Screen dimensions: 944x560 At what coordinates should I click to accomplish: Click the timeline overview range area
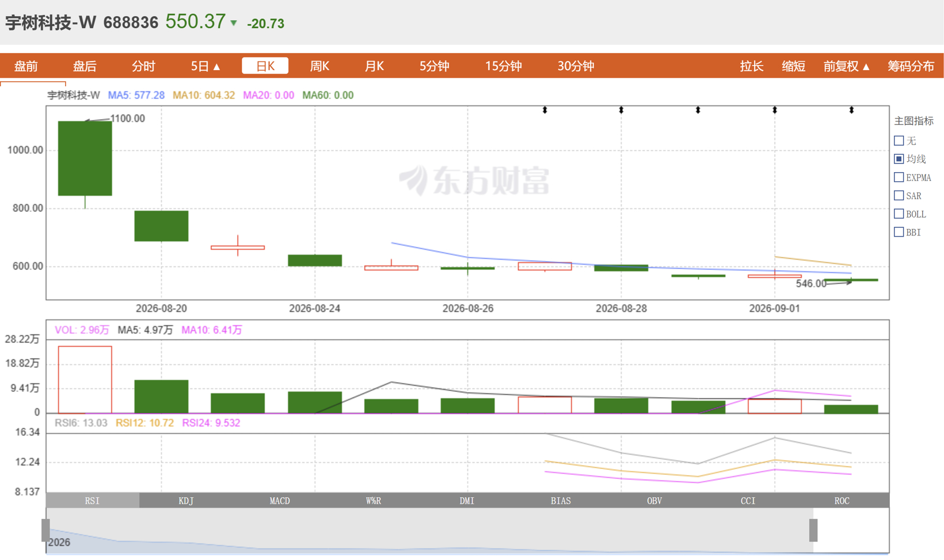(x=429, y=531)
